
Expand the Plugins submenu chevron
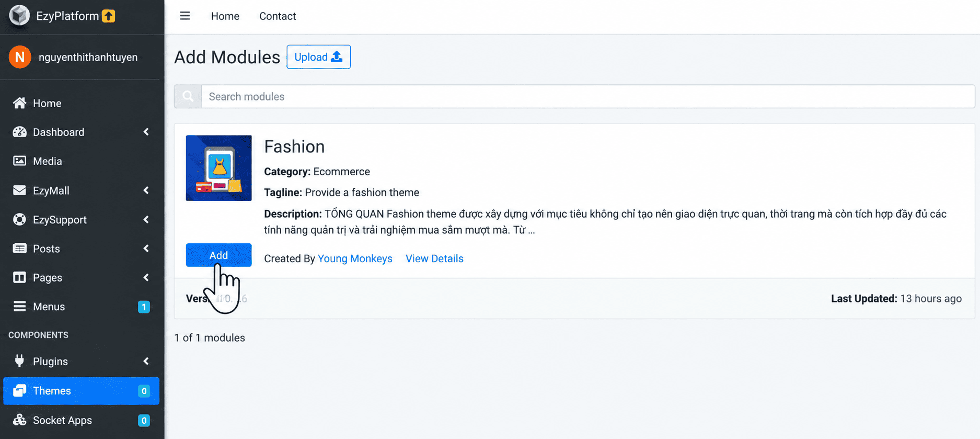146,361
